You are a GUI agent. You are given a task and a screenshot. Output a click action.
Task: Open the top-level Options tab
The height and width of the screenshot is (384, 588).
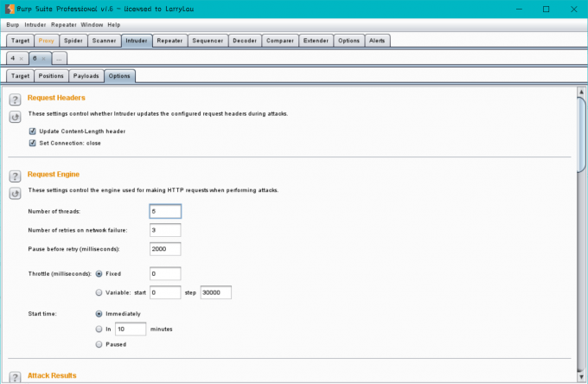(x=348, y=41)
